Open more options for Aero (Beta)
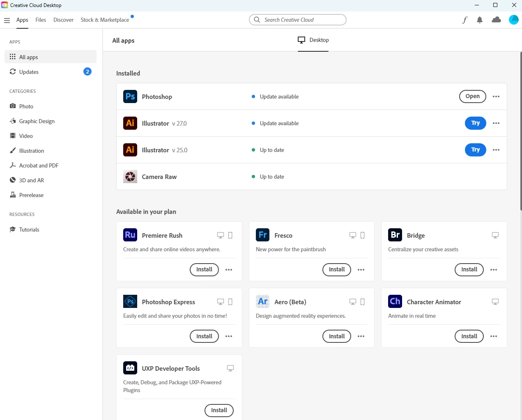This screenshot has height=420, width=522. pos(361,336)
